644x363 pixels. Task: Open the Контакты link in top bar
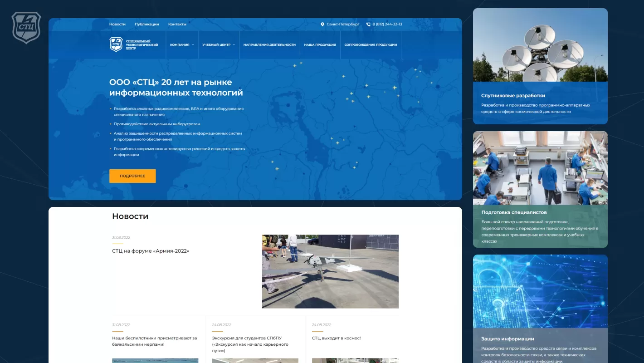(177, 25)
